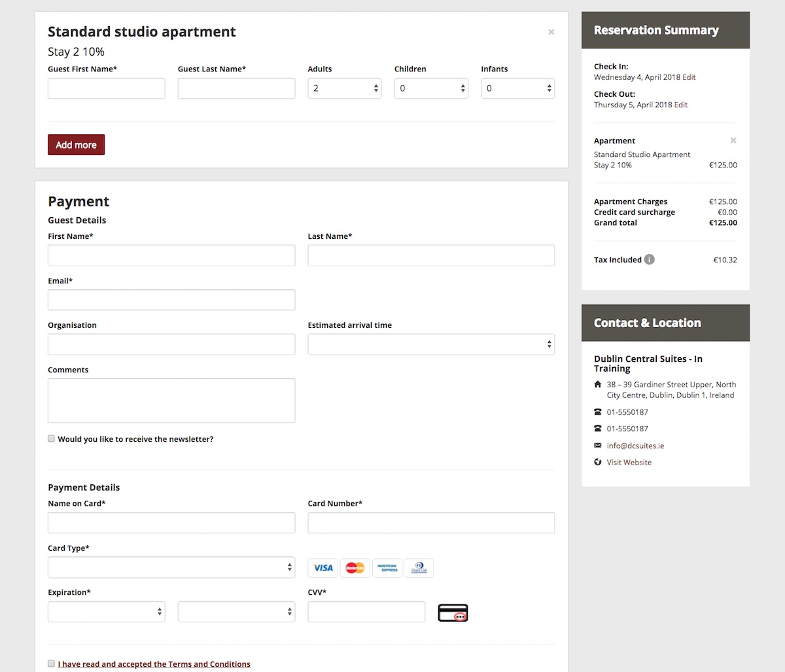This screenshot has width=785, height=672.
Task: Close the Standard studio apartment panel
Action: click(x=551, y=32)
